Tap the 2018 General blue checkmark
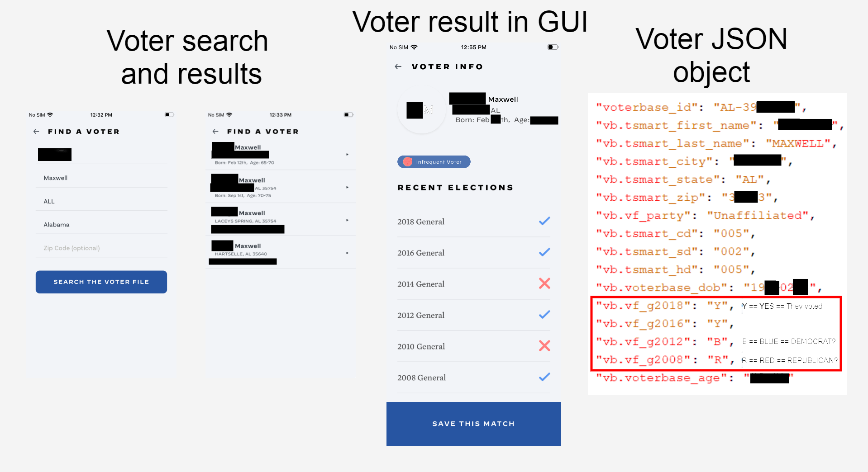Viewport: 868px width, 472px height. point(544,221)
